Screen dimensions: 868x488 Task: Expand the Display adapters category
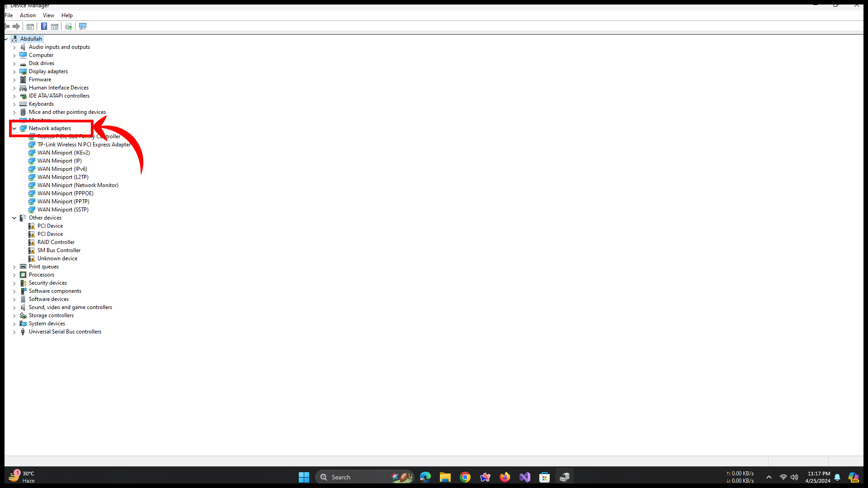[x=14, y=71]
